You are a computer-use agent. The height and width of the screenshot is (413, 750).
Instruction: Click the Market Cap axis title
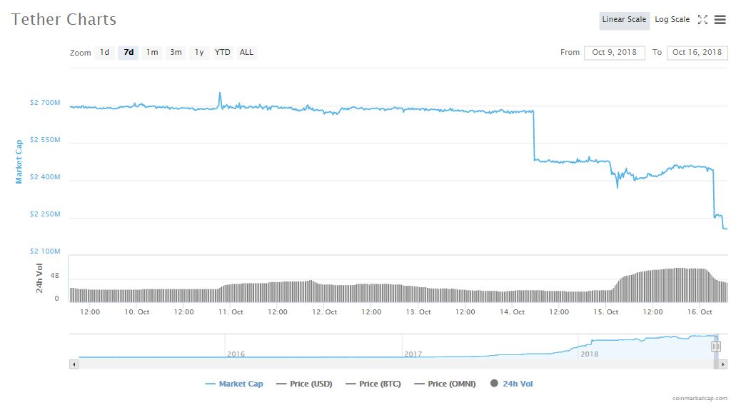(19, 162)
